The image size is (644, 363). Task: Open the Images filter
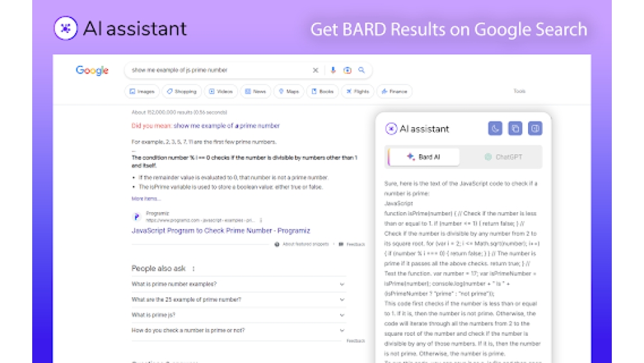pos(142,92)
